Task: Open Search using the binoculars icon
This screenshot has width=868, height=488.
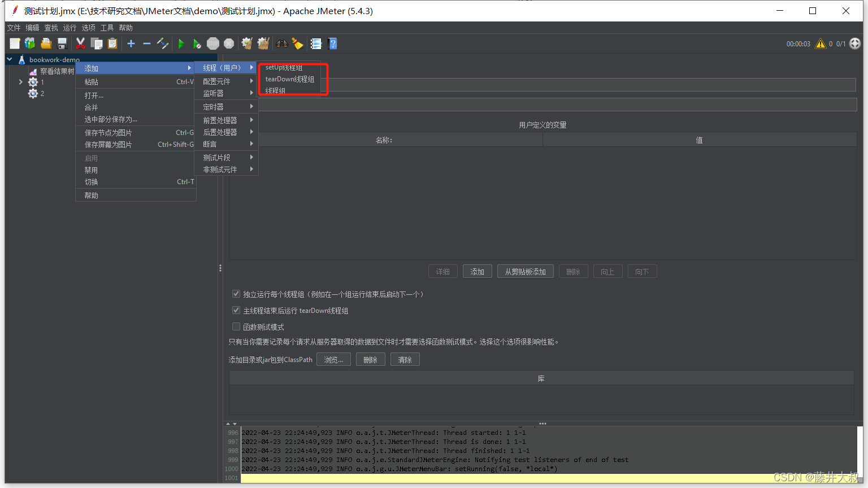Action: tap(281, 43)
